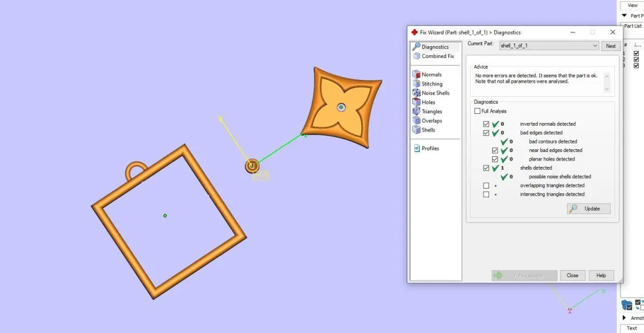Click the 'possible noise shells detected' label

560,177
